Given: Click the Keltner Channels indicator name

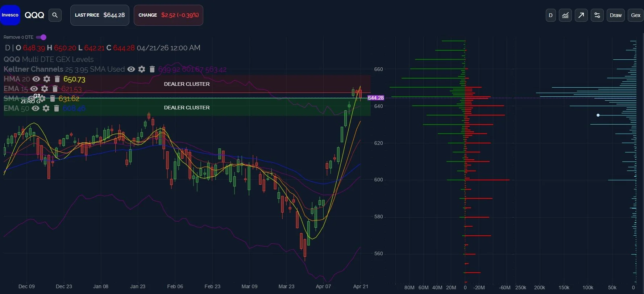Looking at the screenshot, I should [33, 69].
